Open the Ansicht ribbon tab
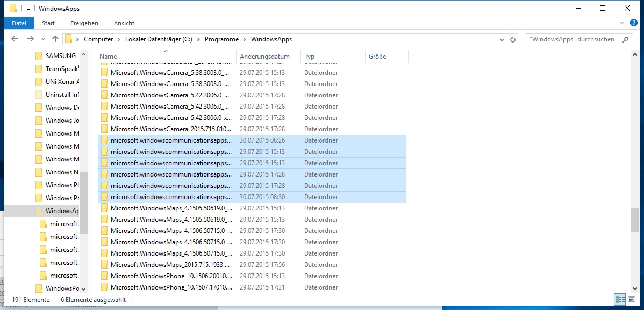644x310 pixels. click(x=124, y=23)
